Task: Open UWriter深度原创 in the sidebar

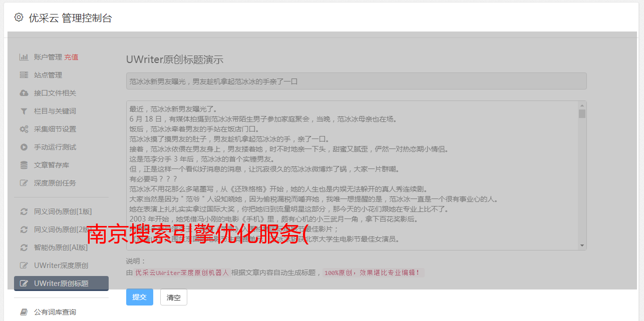Action: (x=61, y=265)
